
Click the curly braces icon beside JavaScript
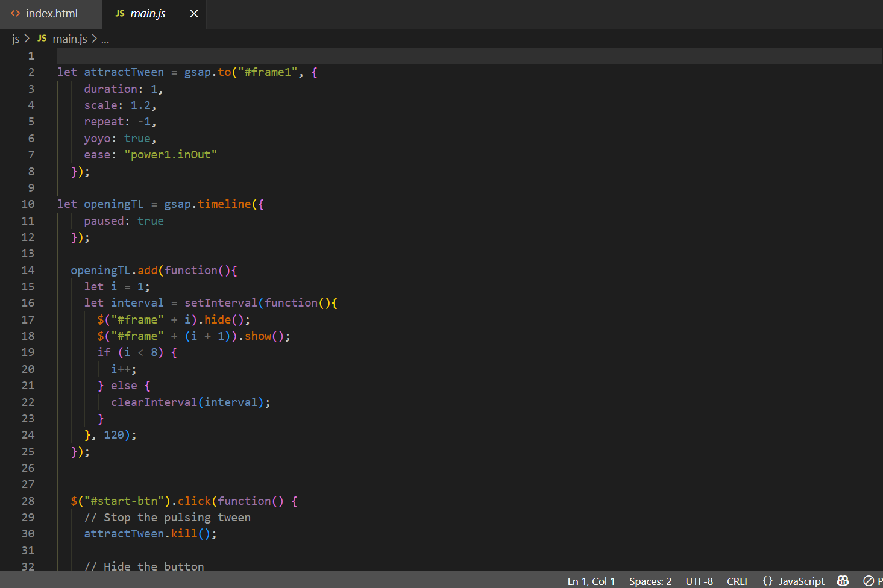coord(768,581)
